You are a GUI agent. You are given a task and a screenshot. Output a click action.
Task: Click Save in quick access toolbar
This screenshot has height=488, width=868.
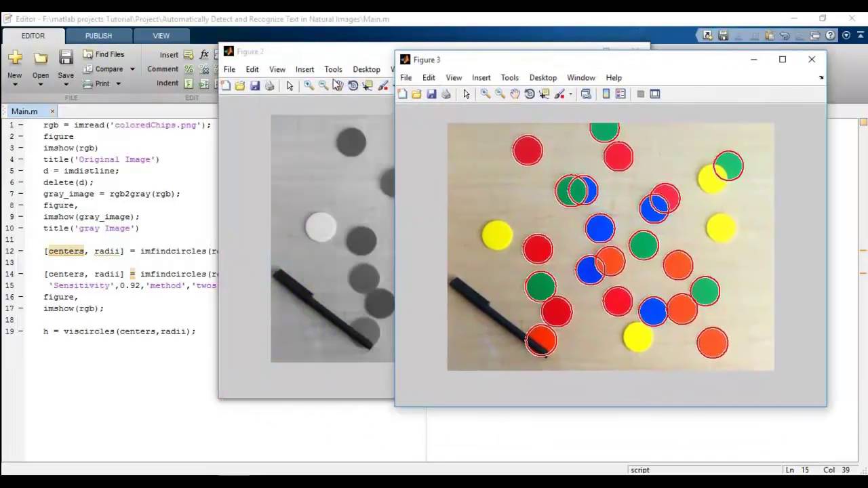[x=724, y=35]
